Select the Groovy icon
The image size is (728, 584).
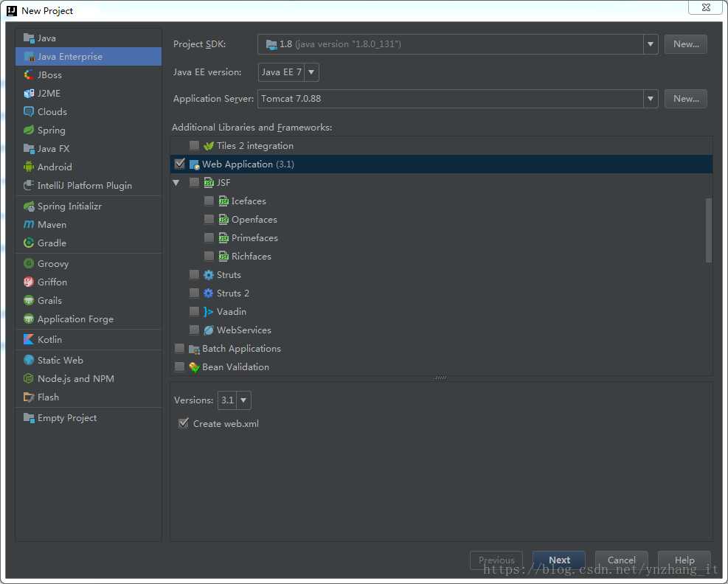tap(29, 264)
